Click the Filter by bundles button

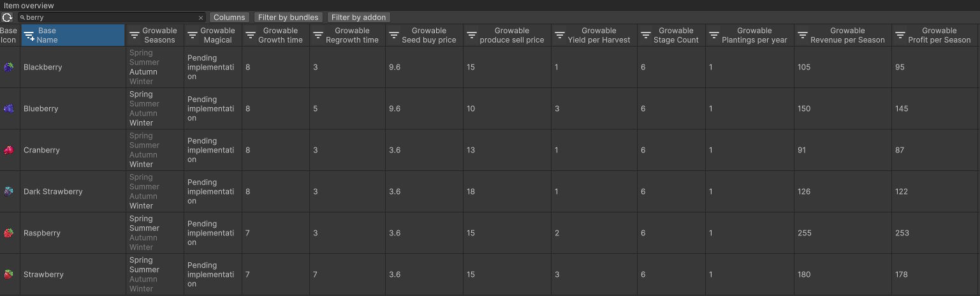(289, 17)
